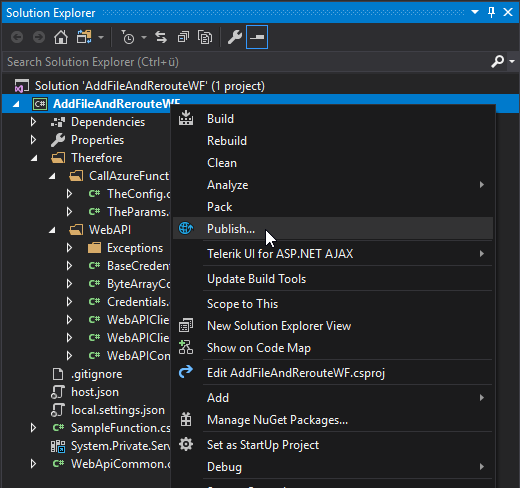
Task: Open the Debug submenu
Action: pyautogui.click(x=333, y=467)
